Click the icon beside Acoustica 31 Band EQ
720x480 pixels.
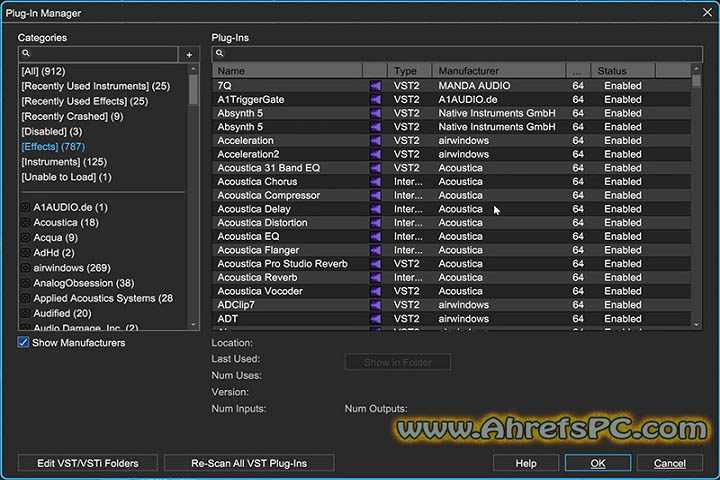tap(376, 168)
